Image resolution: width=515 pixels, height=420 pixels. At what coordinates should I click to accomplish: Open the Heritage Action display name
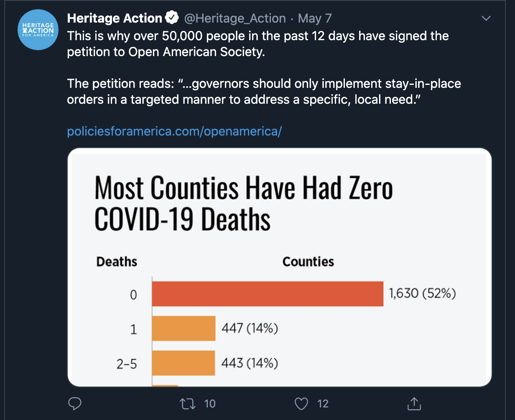point(115,18)
